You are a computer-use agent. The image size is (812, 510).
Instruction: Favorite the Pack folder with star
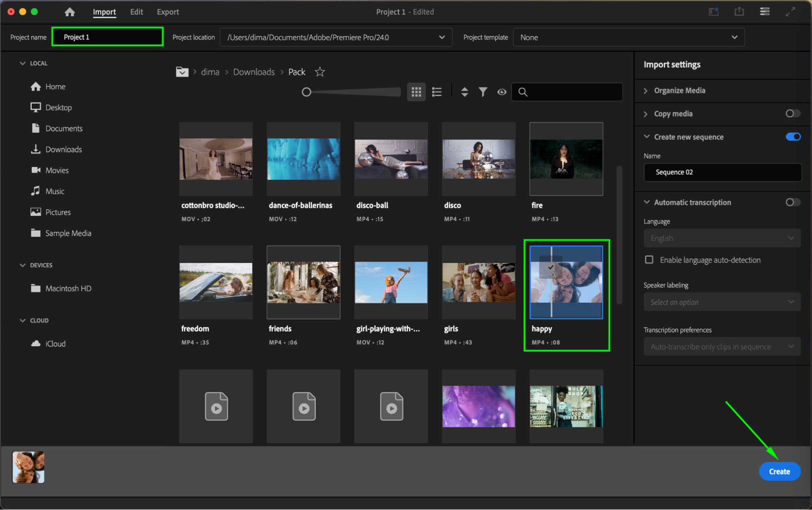pyautogui.click(x=320, y=72)
